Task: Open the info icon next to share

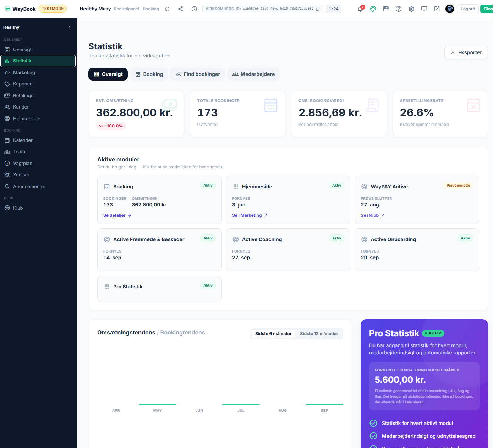Action: click(194, 9)
